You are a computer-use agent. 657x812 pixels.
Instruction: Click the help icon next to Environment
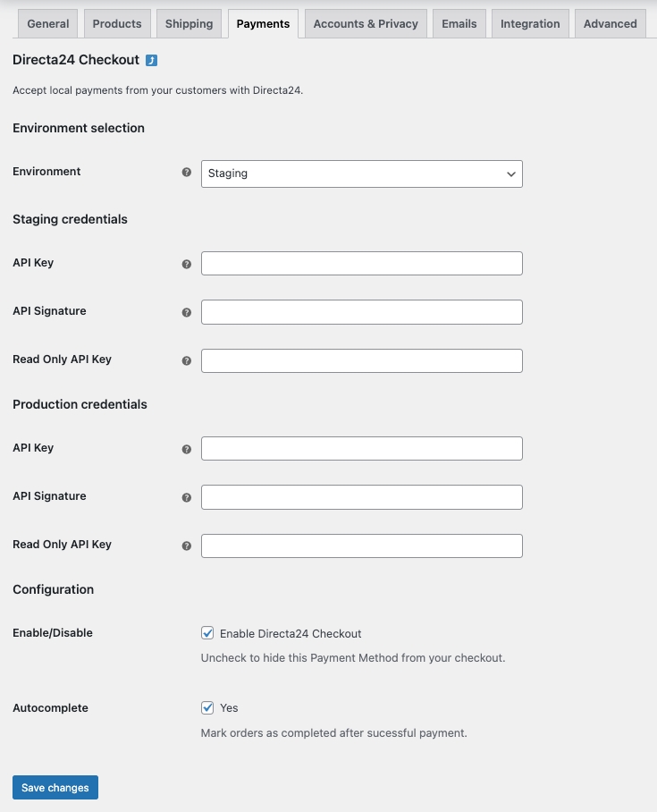(x=187, y=173)
